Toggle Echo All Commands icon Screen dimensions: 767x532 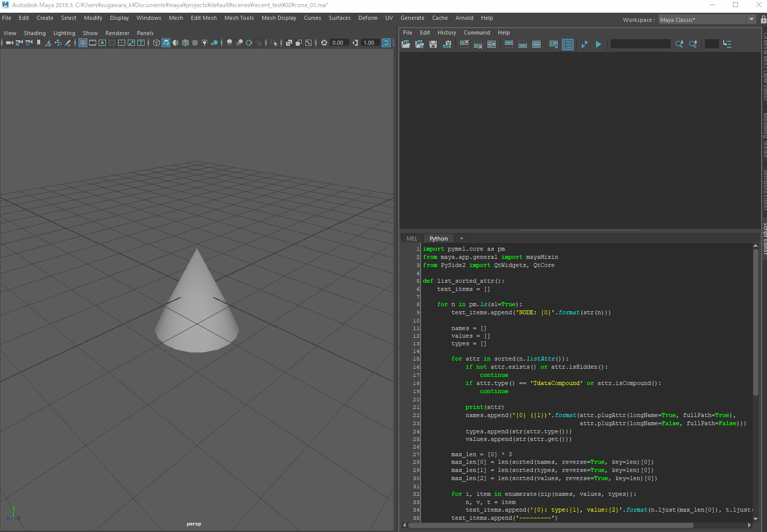(x=554, y=44)
